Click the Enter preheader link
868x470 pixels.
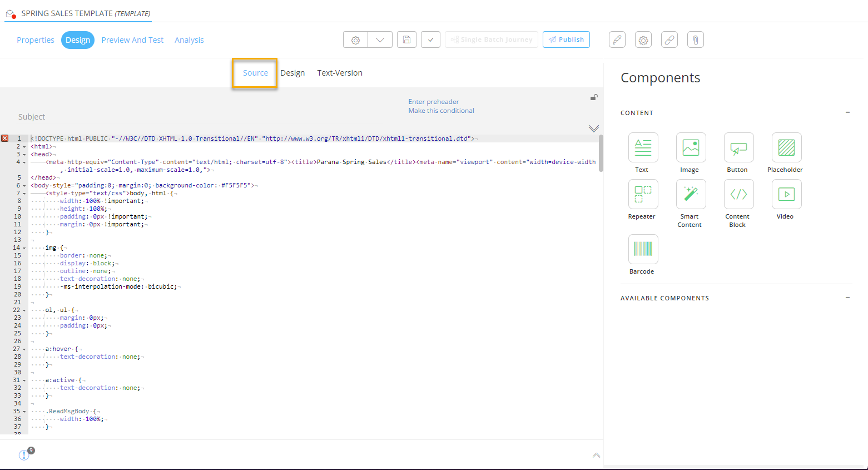(433, 102)
